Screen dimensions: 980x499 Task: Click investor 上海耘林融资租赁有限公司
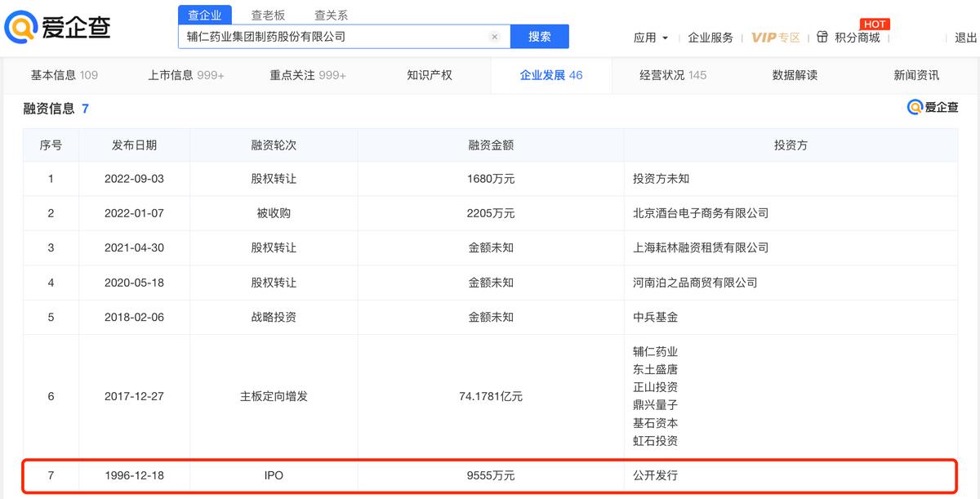(701, 247)
